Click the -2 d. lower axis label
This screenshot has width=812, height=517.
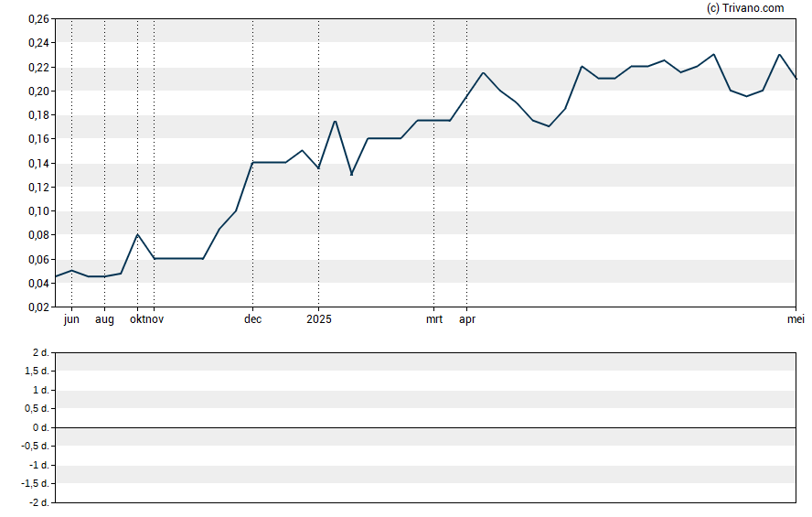[39, 502]
